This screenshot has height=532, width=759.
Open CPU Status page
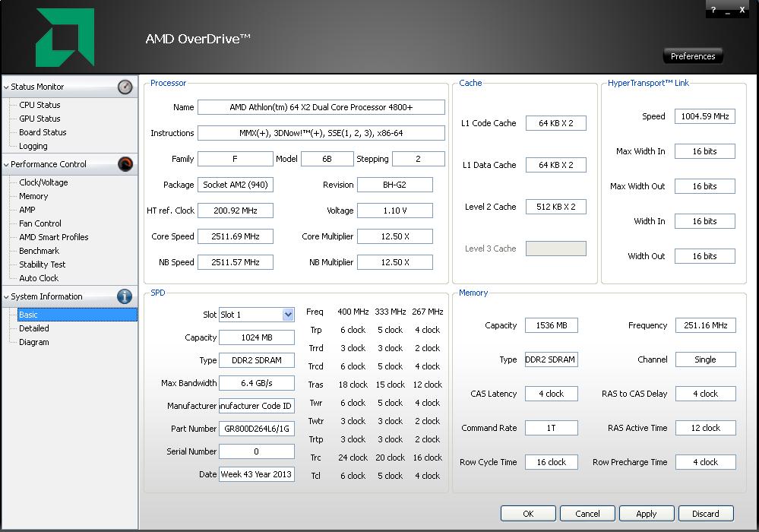point(40,105)
